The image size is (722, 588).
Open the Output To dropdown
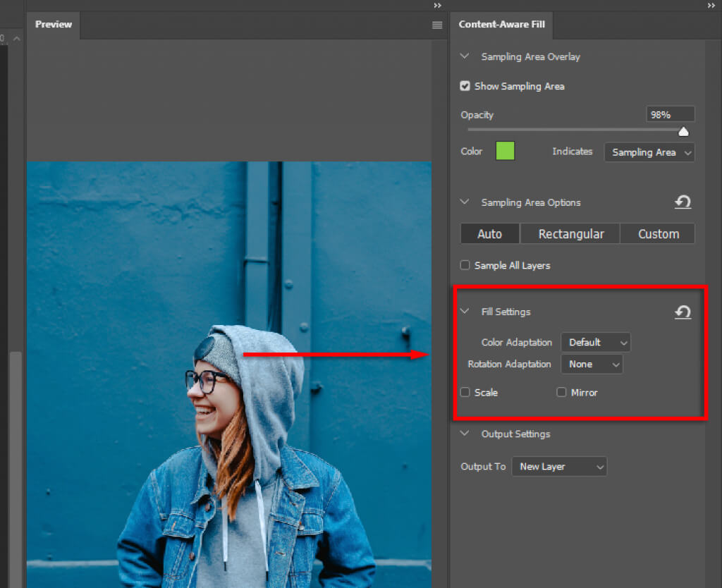point(558,467)
